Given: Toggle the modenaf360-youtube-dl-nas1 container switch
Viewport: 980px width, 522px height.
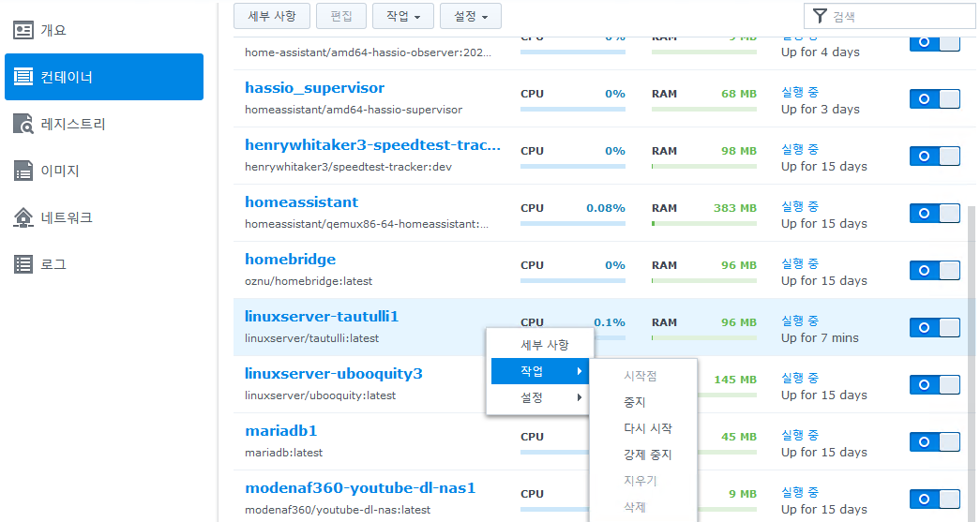Looking at the screenshot, I should 934,499.
